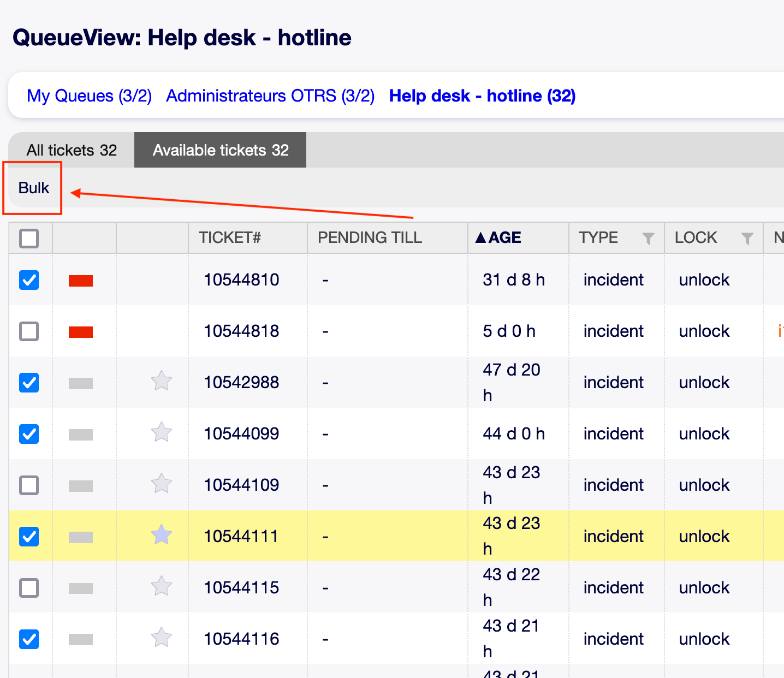Click the star icon for ticket 10544116
Viewport: 784px width, 678px height.
pyautogui.click(x=162, y=638)
